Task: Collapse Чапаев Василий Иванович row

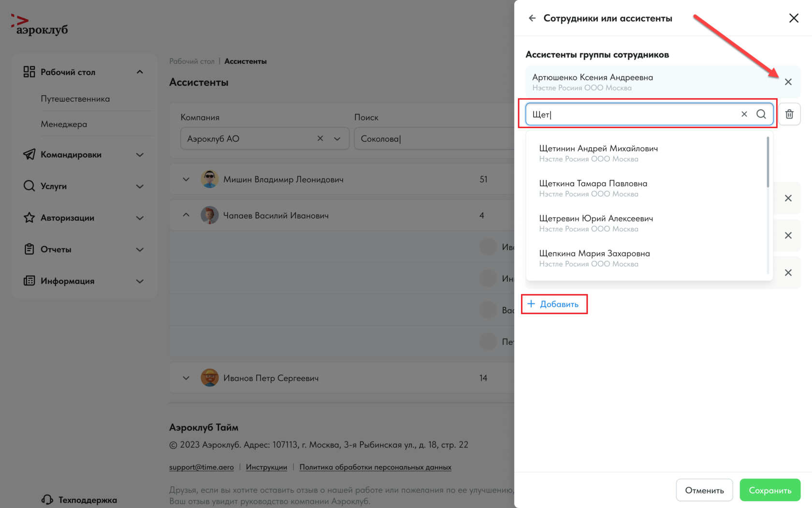Action: click(x=186, y=215)
